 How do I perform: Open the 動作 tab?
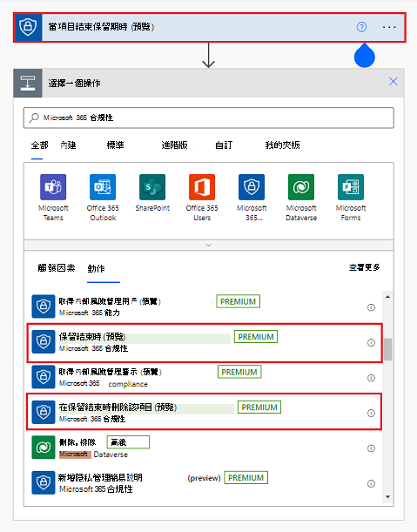96,269
